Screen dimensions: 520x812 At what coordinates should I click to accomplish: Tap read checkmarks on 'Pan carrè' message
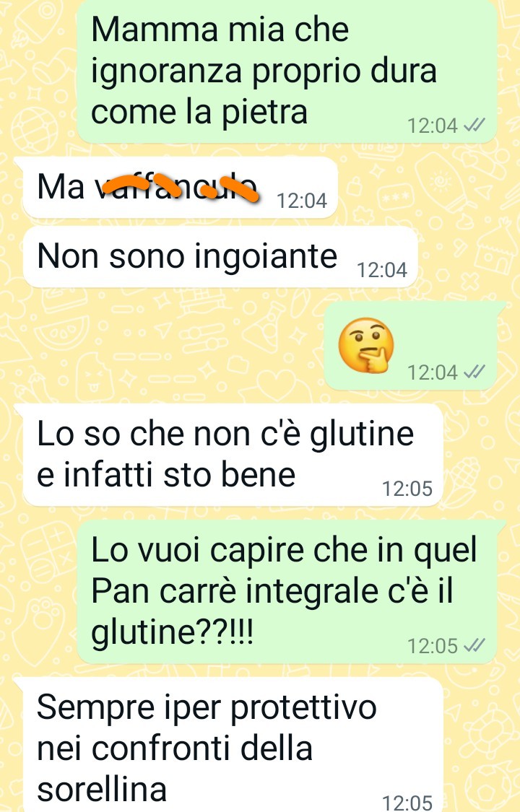(473, 645)
